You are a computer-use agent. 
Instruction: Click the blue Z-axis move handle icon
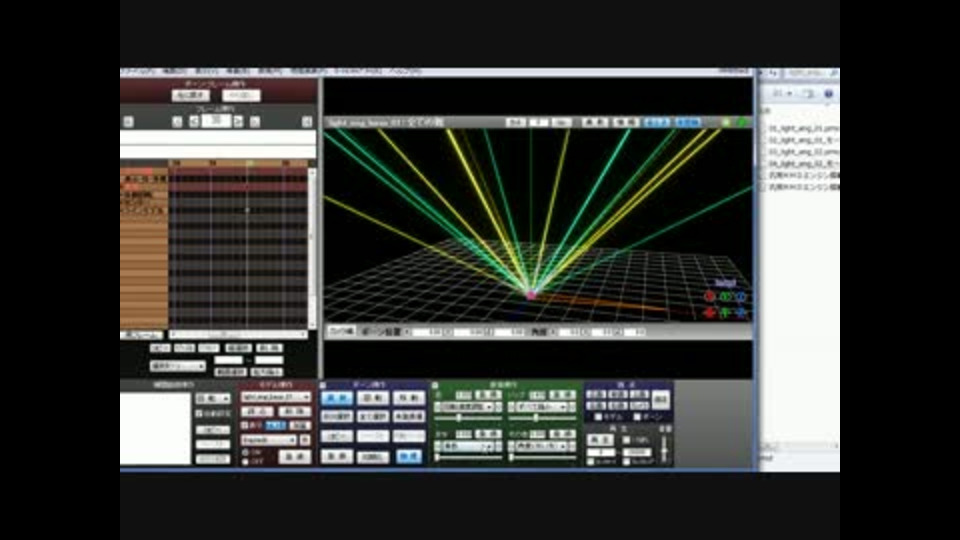pyautogui.click(x=741, y=313)
